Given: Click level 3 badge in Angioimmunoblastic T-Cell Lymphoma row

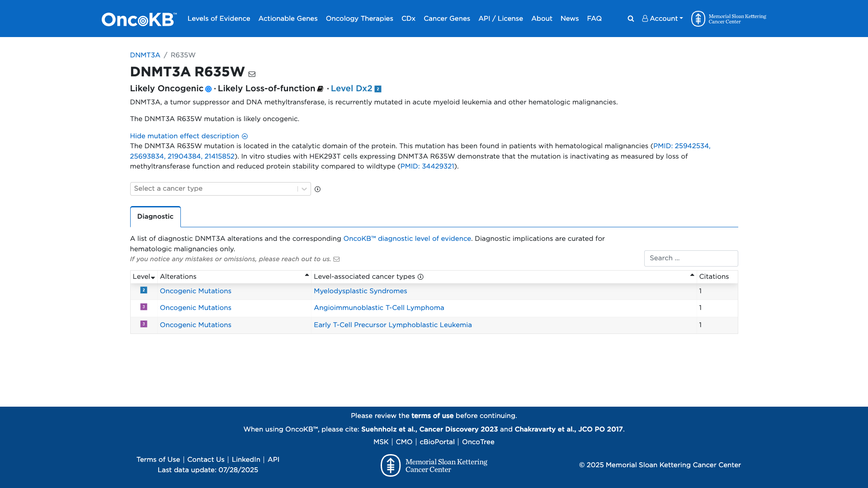Looking at the screenshot, I should (x=144, y=307).
